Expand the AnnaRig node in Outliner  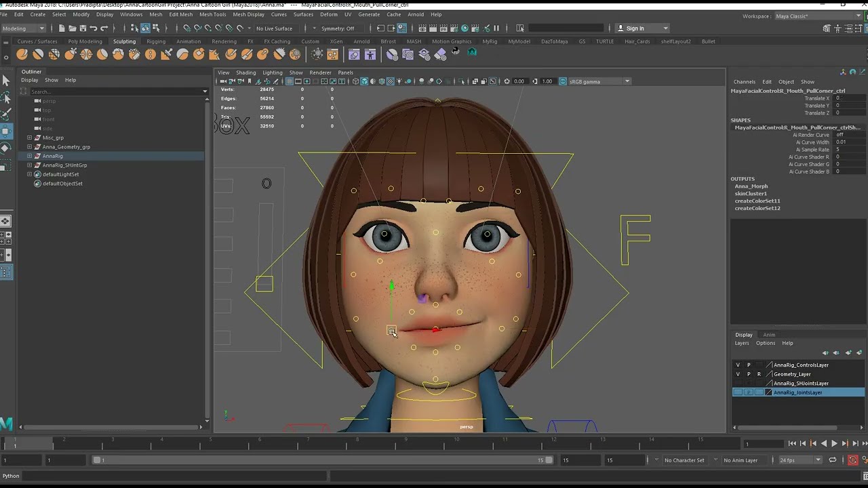click(30, 156)
